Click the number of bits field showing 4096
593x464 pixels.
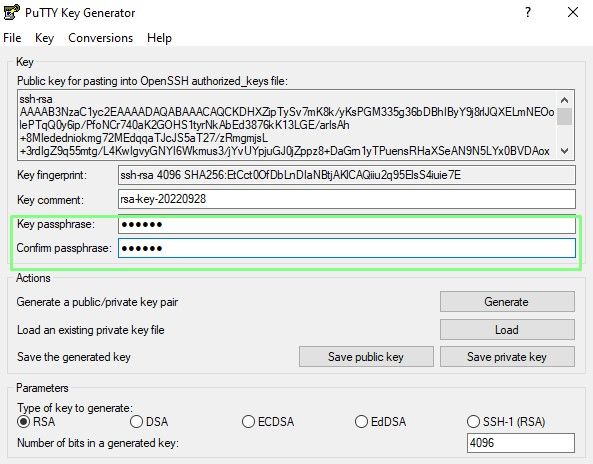(521, 443)
